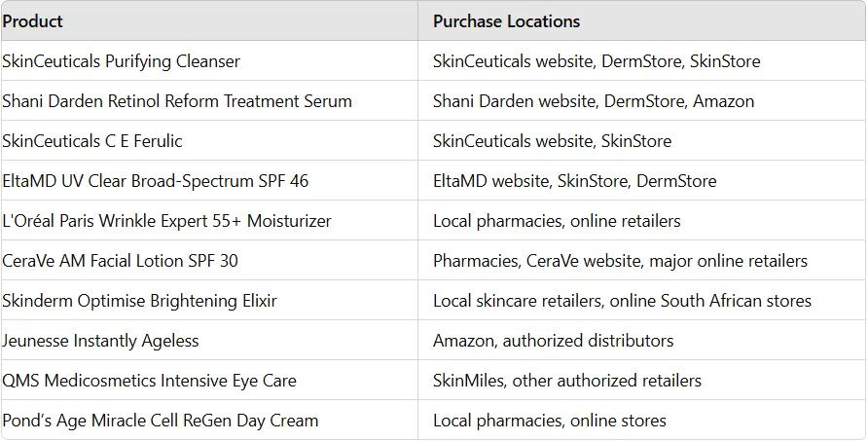Click the Jeunesse Instantly Ageless cell

100,341
